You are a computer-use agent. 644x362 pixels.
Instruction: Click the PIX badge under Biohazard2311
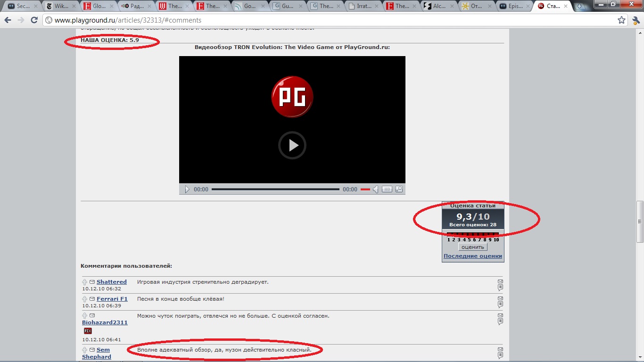tap(88, 331)
